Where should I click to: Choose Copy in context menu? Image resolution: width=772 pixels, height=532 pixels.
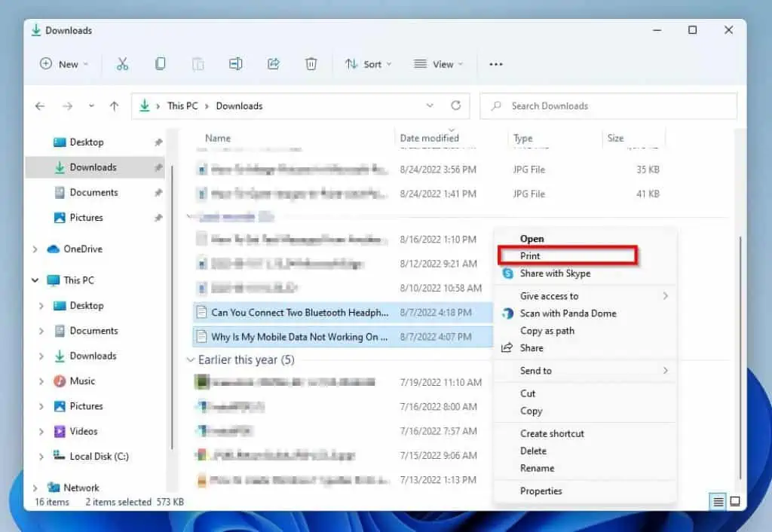coord(531,411)
